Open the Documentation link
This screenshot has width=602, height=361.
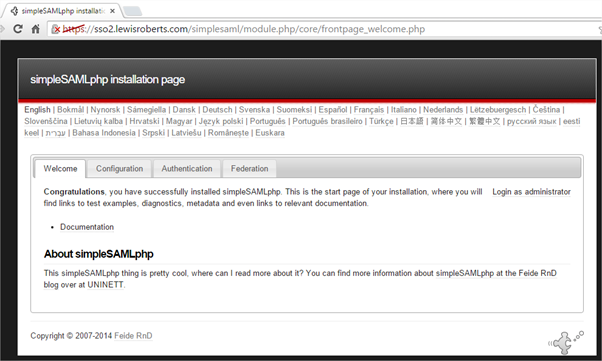tap(87, 227)
